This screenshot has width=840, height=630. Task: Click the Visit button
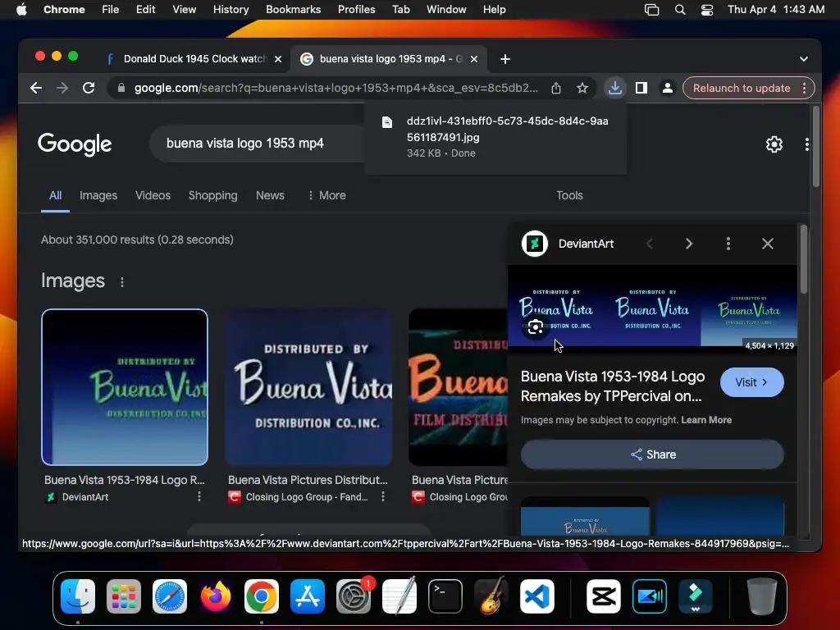tap(751, 382)
